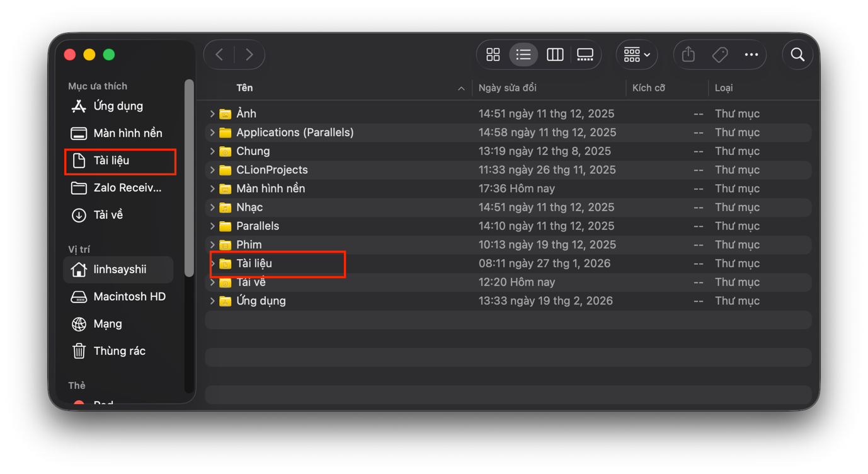
Task: Click the CLionProjects folder icon
Action: (x=226, y=170)
